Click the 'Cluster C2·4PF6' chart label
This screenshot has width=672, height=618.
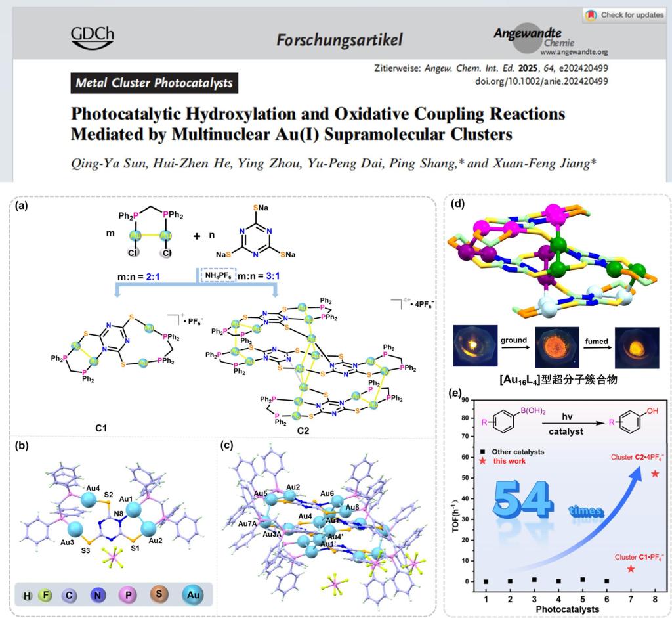point(637,457)
